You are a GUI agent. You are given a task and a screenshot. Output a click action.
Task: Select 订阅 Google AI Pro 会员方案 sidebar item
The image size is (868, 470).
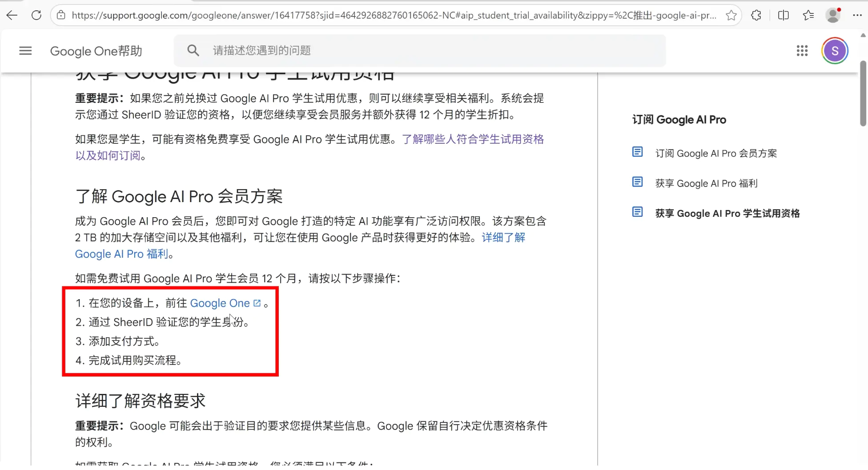coord(716,154)
